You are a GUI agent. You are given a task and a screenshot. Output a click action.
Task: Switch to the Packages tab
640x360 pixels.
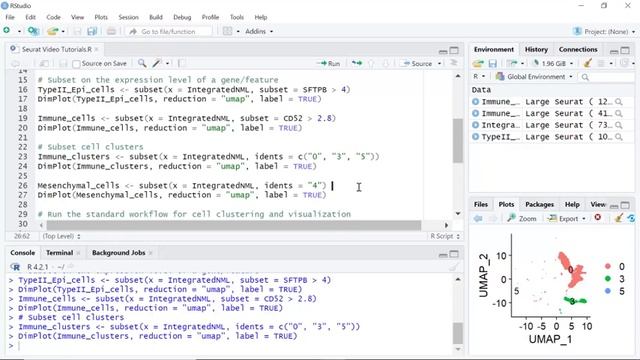(539, 204)
